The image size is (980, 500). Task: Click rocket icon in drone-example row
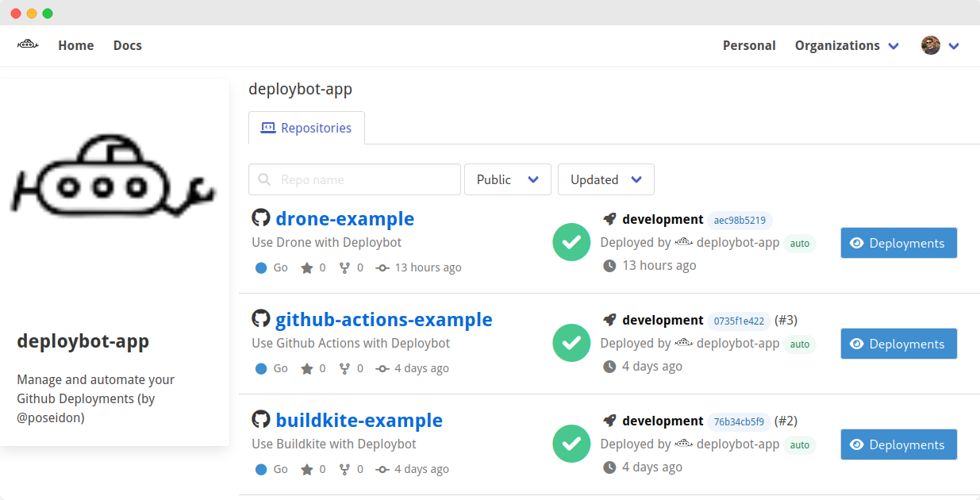pyautogui.click(x=609, y=219)
